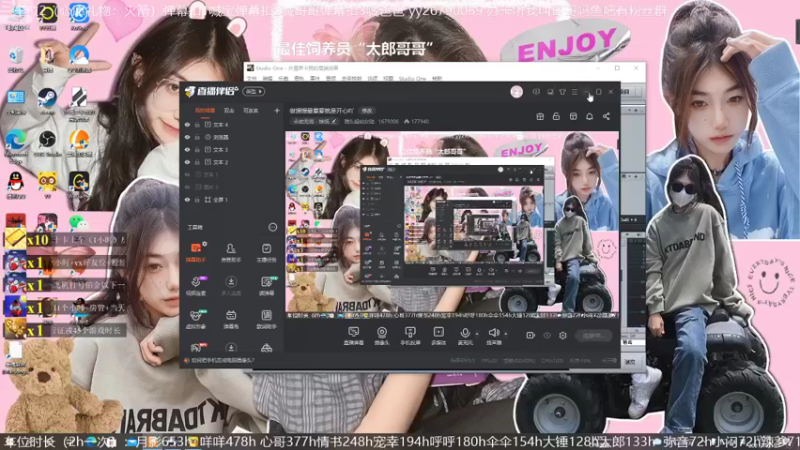Hide the 浏览器 source layer
Image resolution: width=800 pixels, height=450 pixels.
(x=187, y=137)
